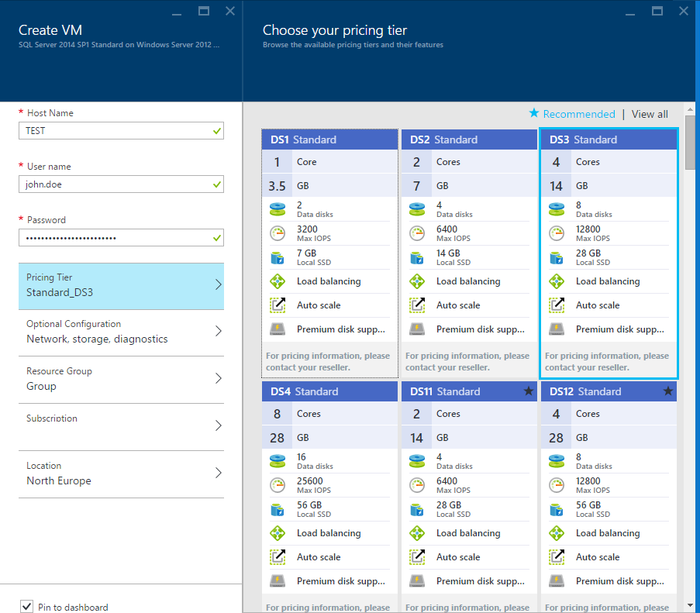Expand the Resource Group option
Screen dimensions: 700x613
(x=121, y=379)
